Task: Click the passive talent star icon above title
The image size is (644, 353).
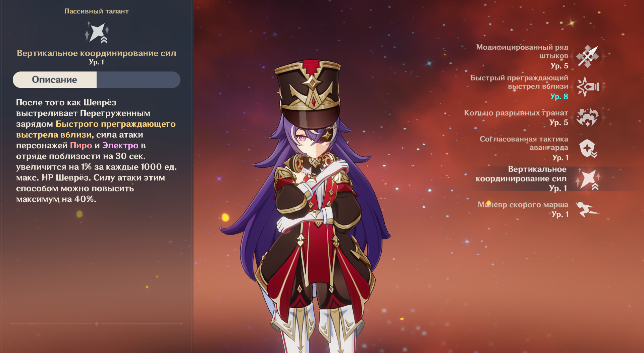Action: pos(97,33)
